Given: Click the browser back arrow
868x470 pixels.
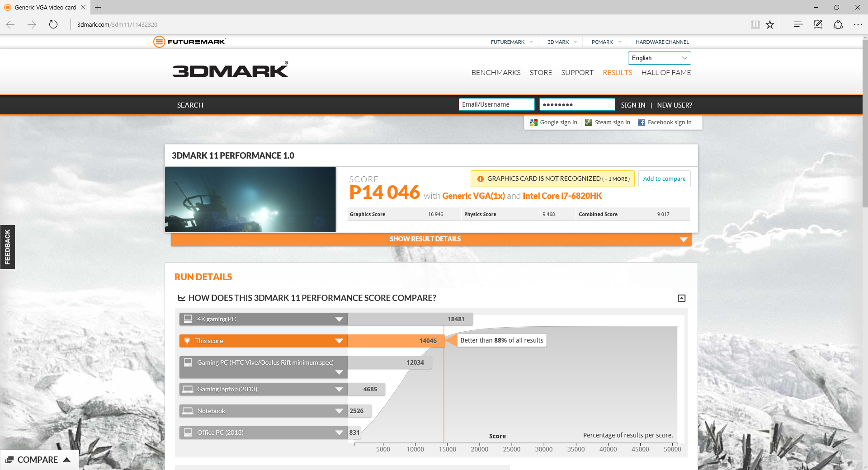Looking at the screenshot, I should tap(10, 24).
